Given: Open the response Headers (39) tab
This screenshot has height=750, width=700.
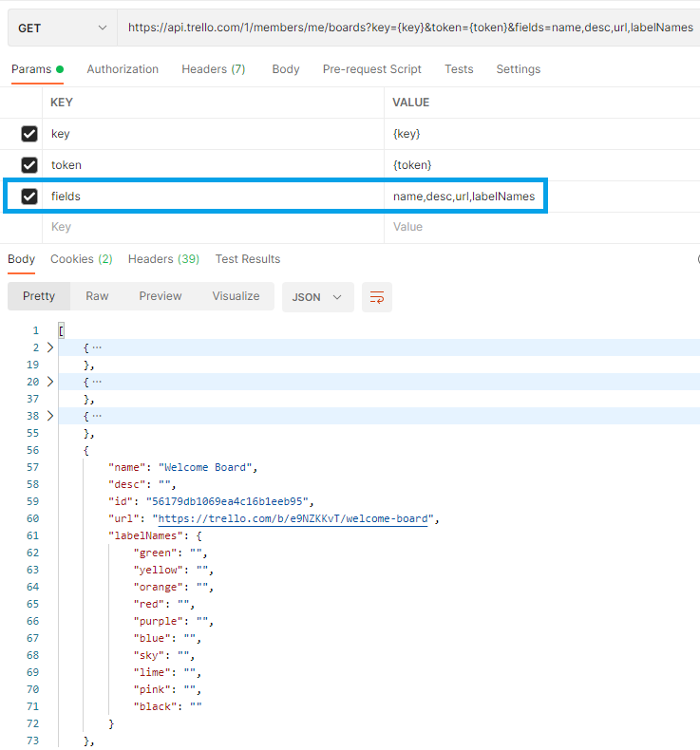Looking at the screenshot, I should click(163, 259).
